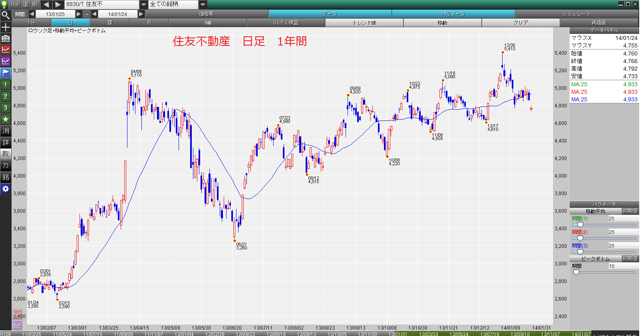Toggle the パラメータ panel button
644x336 pixels.
click(x=453, y=14)
